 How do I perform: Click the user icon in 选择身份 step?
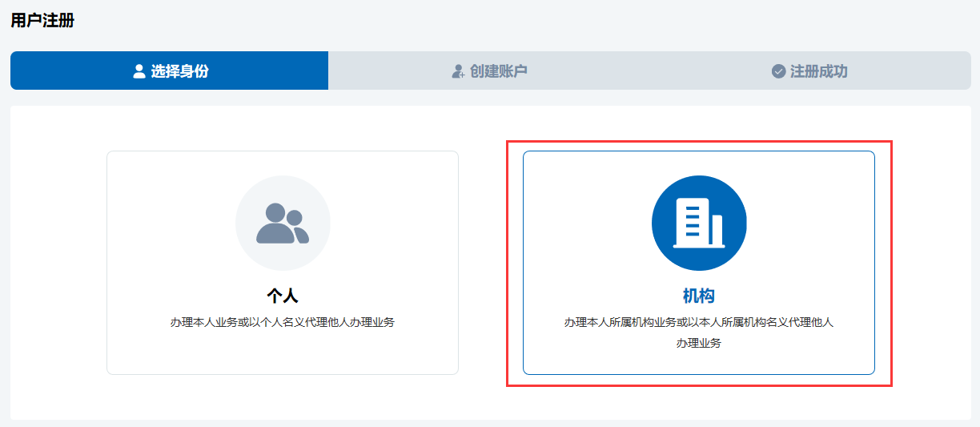139,71
